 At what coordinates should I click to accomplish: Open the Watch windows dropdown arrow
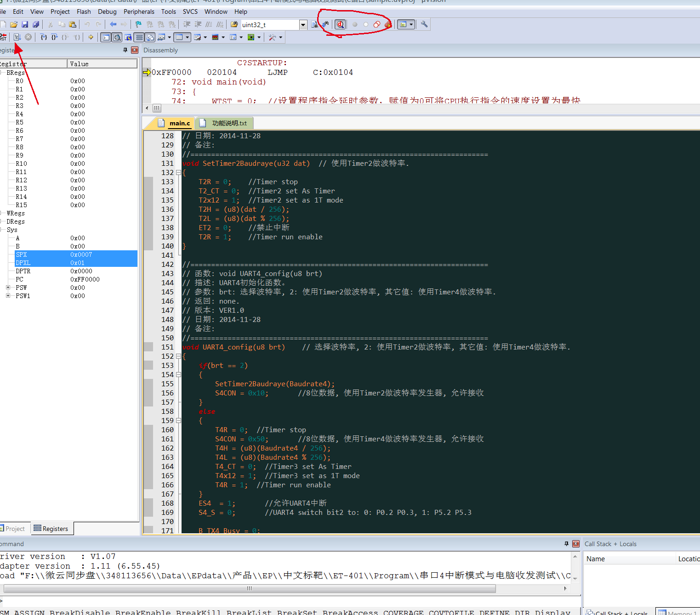point(170,37)
